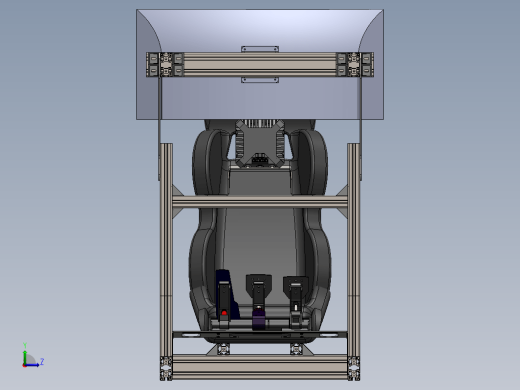This screenshot has height=390, width=520.
Task: Click the blue Z axis of the orientation triad
Action: click(32, 365)
